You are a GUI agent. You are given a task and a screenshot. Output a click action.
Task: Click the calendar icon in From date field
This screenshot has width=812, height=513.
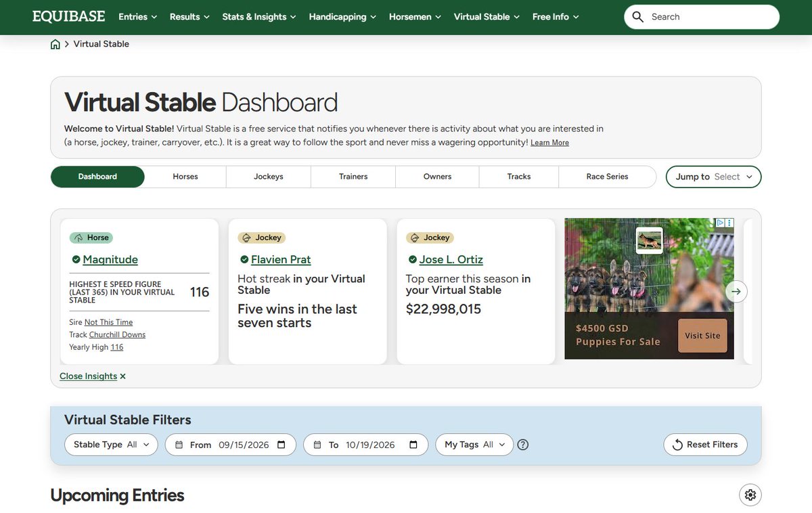(x=281, y=445)
